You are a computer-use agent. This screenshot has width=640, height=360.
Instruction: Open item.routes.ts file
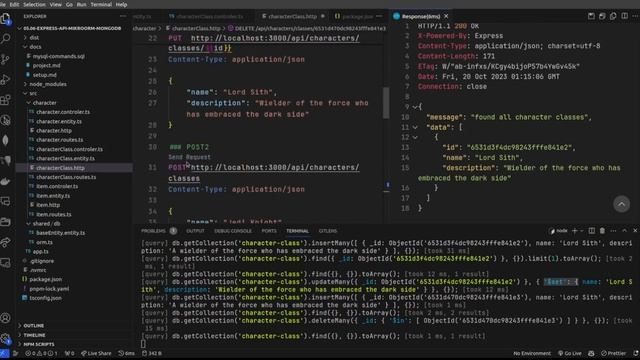coord(53,214)
